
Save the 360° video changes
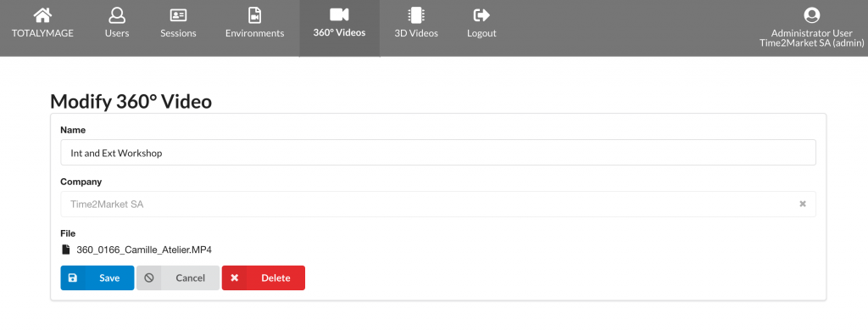pyautogui.click(x=97, y=278)
